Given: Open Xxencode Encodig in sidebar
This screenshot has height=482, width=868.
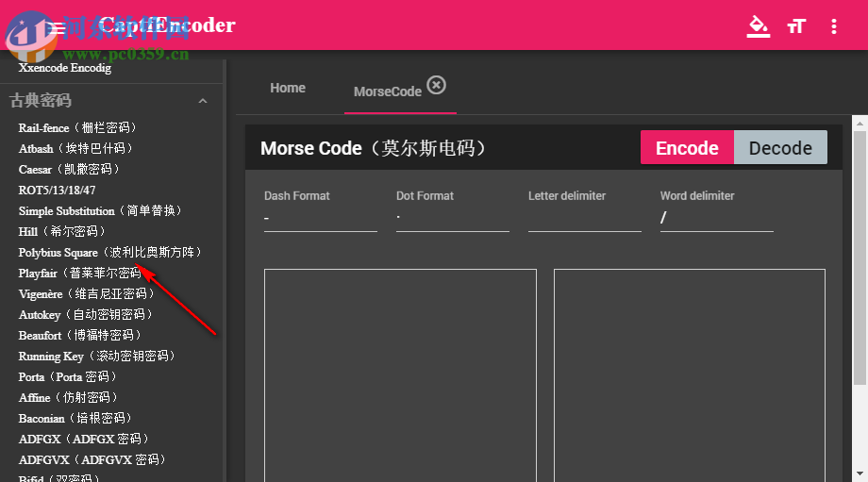Looking at the screenshot, I should (x=65, y=68).
